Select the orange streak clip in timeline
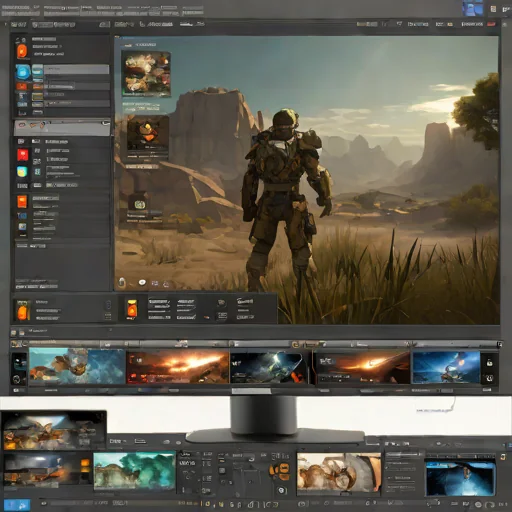 click(x=363, y=368)
